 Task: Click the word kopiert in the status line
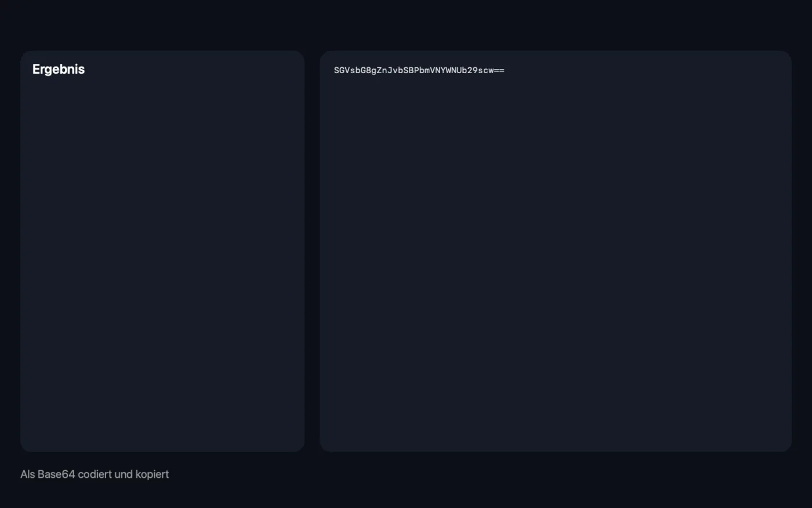click(152, 474)
